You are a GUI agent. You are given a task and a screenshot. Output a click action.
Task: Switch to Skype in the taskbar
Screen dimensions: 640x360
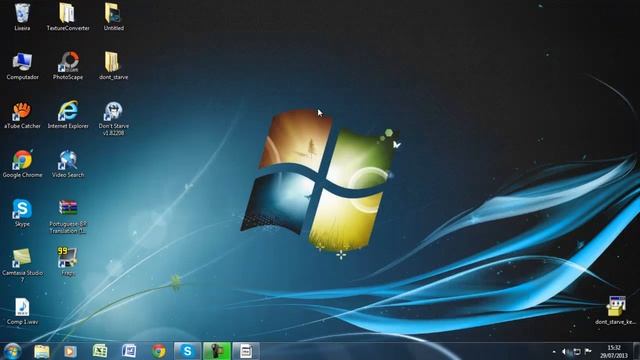(188, 351)
